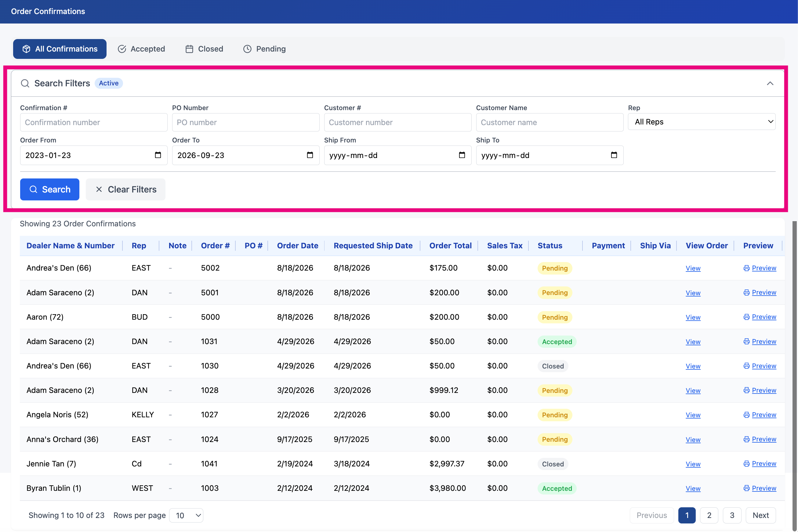Sort by the Rep column header
Screen dimensions: 798x532
tap(139, 246)
